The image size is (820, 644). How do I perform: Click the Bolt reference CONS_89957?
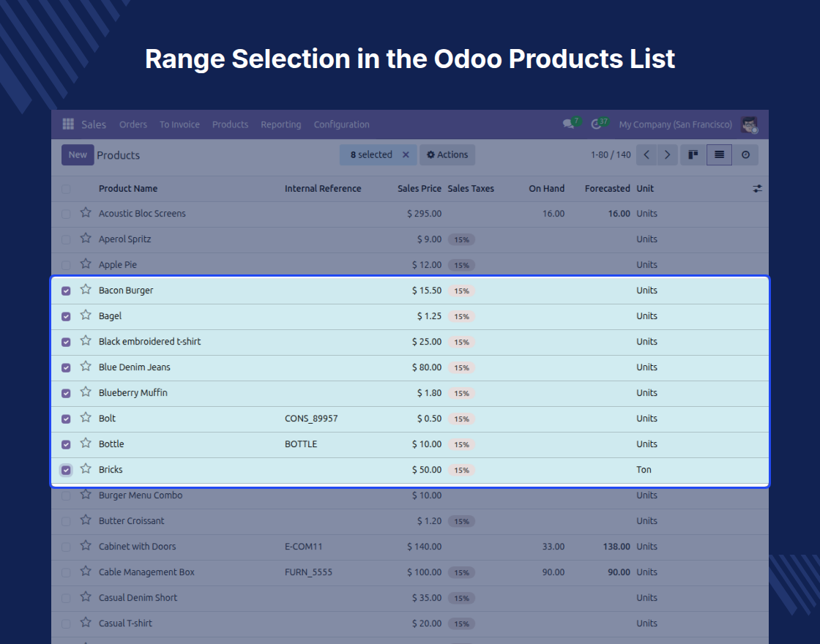311,418
